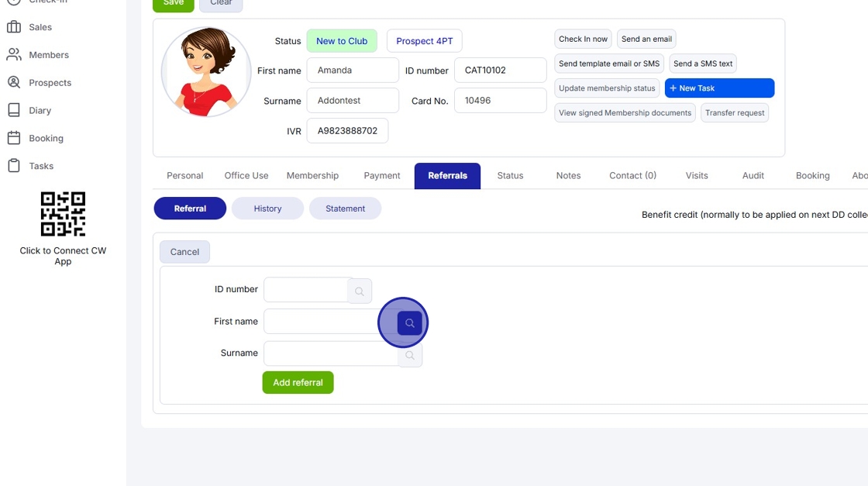Click the Surname search magnifier icon
The width and height of the screenshot is (868, 486).
410,355
